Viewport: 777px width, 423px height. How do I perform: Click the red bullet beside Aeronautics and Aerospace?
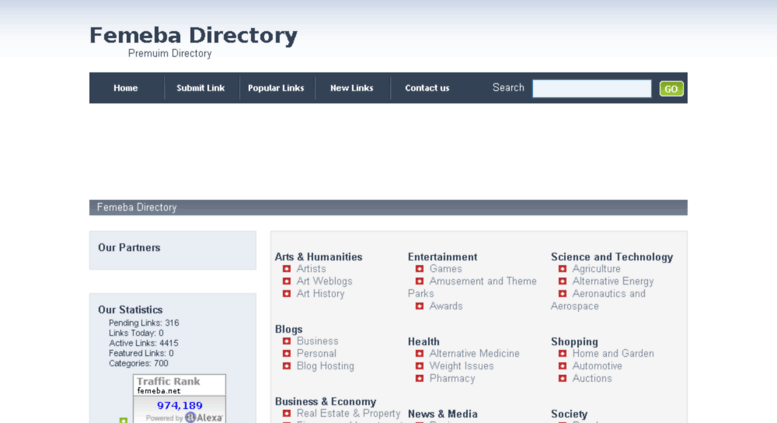[x=562, y=294]
